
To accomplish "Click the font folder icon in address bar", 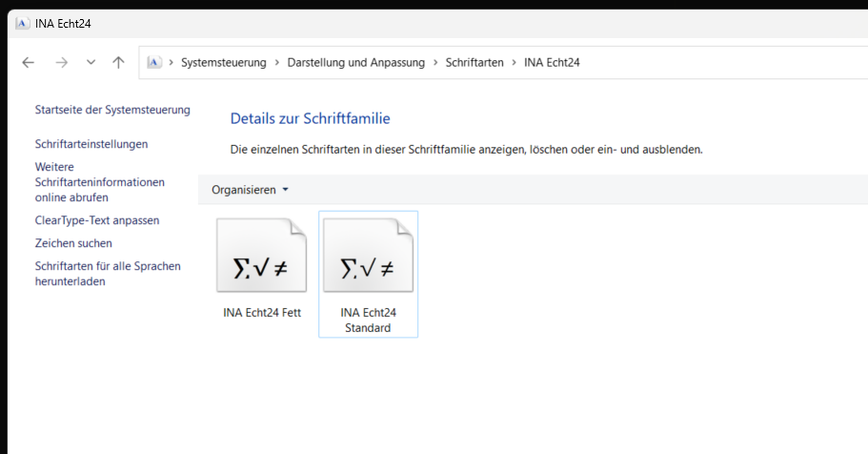I will click(154, 63).
